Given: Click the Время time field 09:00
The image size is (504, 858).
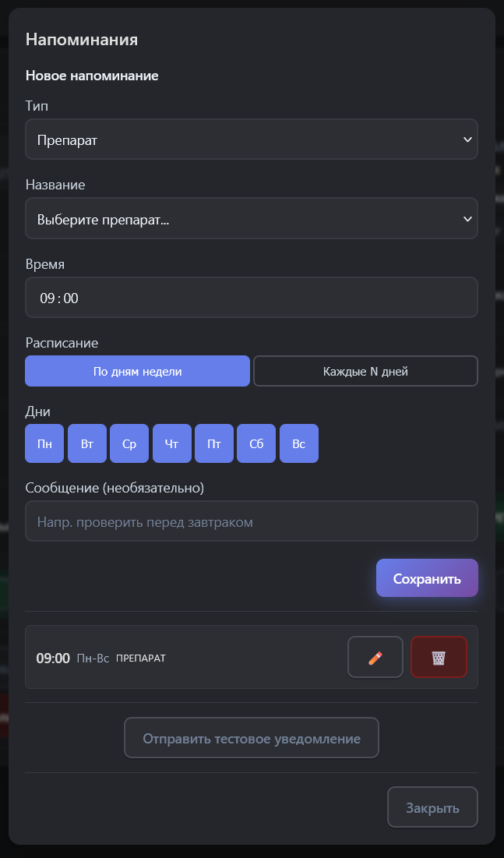Looking at the screenshot, I should click(251, 298).
